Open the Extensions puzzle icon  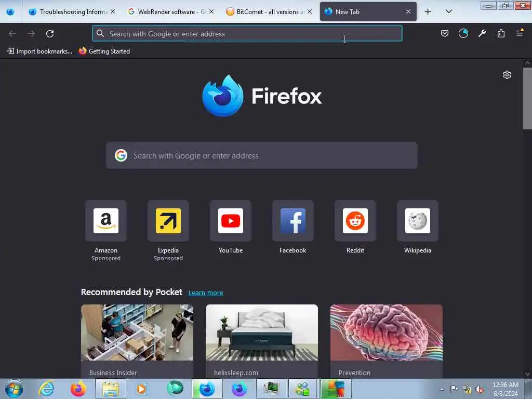[501, 34]
